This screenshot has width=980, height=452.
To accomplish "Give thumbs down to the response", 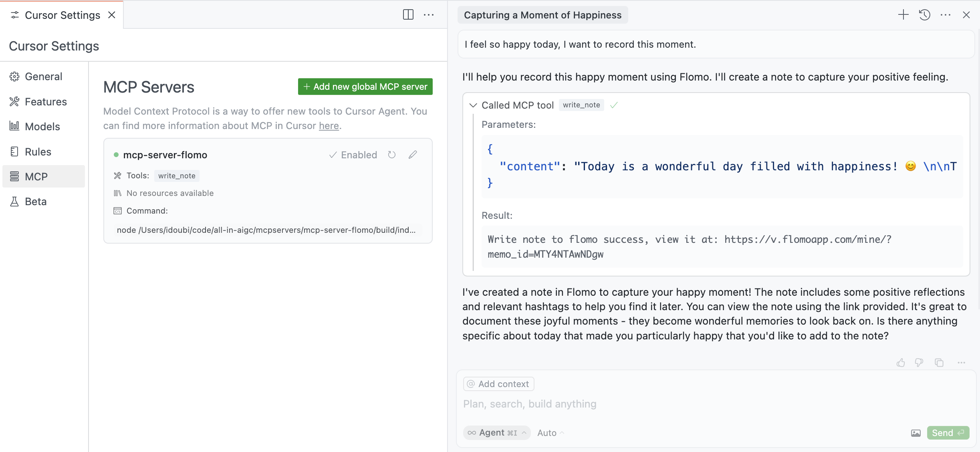I will [919, 363].
